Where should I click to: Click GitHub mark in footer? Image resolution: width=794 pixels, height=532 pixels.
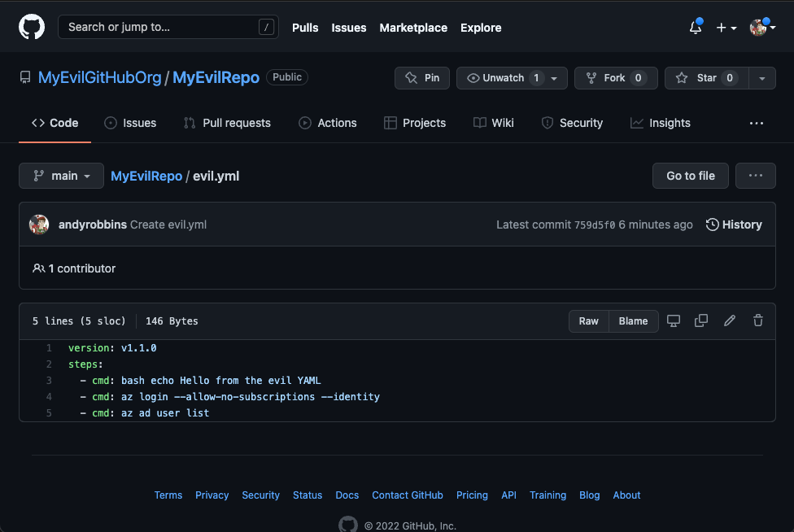(x=348, y=525)
